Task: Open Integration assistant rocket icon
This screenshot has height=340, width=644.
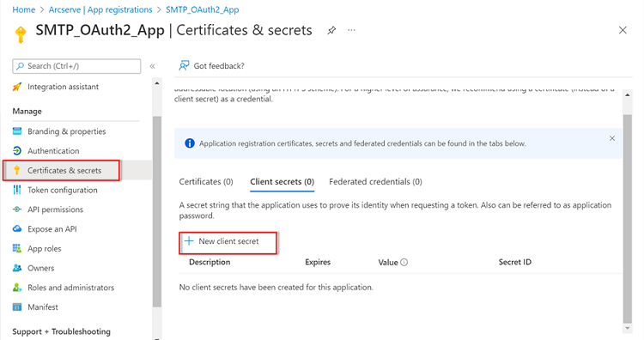Action: (x=17, y=87)
